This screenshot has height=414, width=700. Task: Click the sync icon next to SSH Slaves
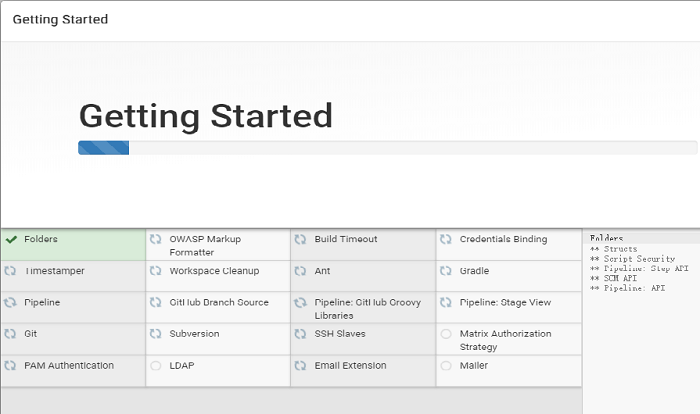(x=300, y=334)
